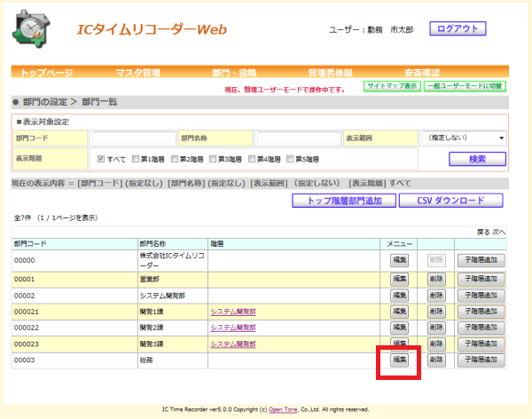Image resolution: width=532 pixels, height=419 pixels.
Task: Select the 部門・役職 menu
Action: pos(234,73)
